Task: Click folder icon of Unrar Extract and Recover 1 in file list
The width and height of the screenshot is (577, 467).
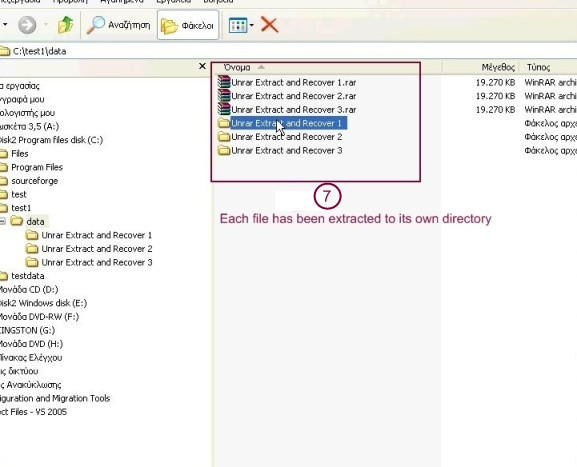Action: (224, 123)
